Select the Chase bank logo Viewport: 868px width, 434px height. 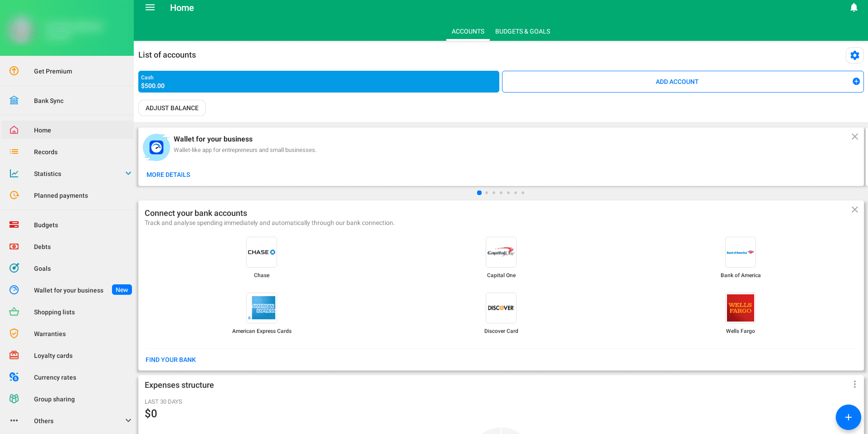click(x=262, y=252)
